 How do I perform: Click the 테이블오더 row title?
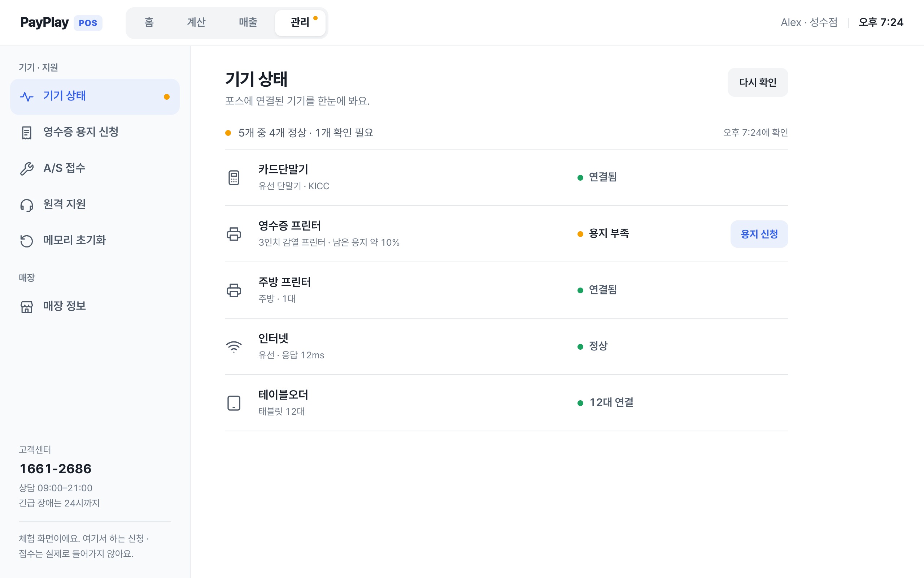click(283, 395)
